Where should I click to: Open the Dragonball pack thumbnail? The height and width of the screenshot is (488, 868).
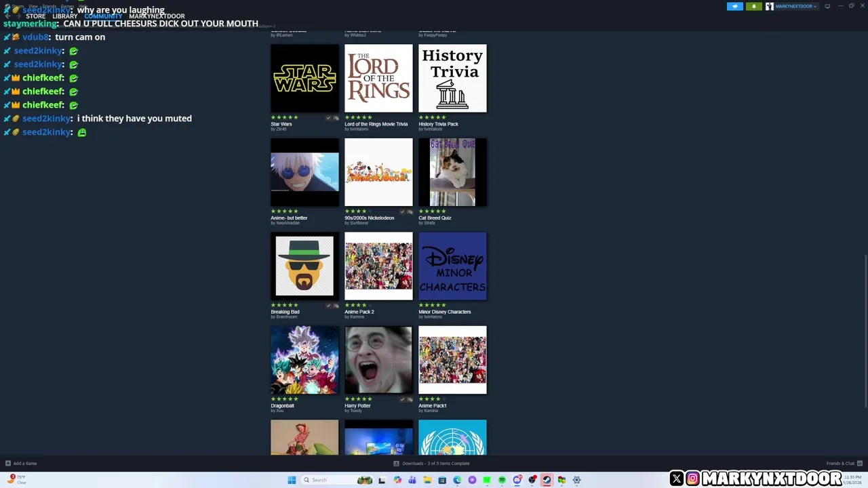pyautogui.click(x=304, y=360)
